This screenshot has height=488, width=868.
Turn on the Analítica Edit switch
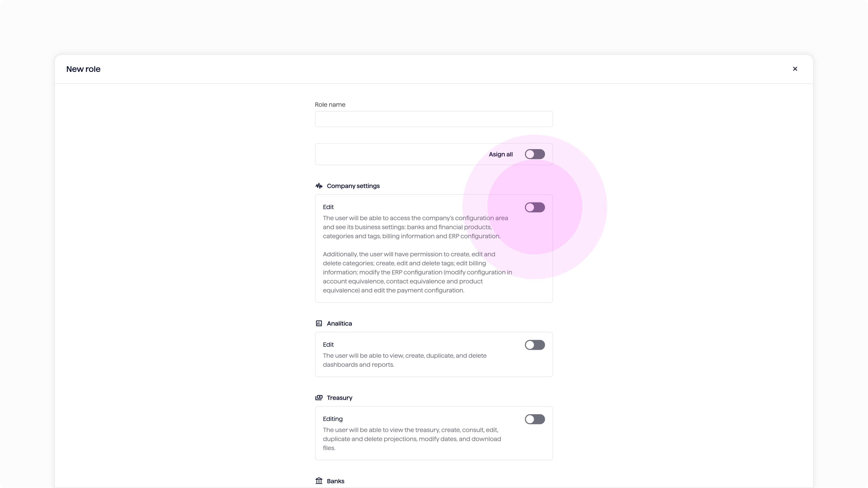pos(535,345)
